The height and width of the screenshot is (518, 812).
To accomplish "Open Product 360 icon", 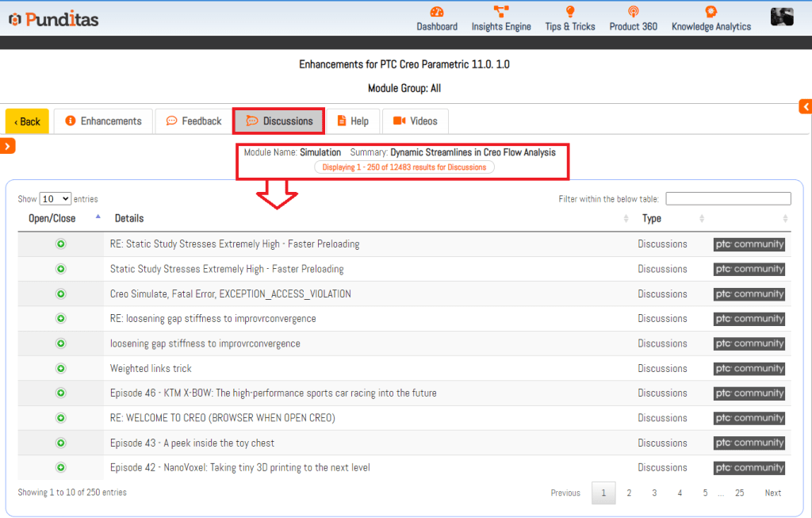I will point(633,12).
